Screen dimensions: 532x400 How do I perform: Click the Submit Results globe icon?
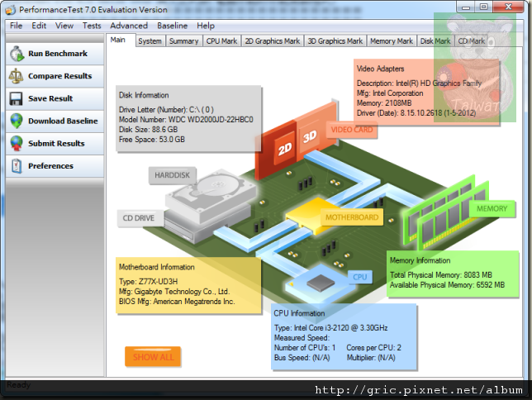(x=17, y=143)
